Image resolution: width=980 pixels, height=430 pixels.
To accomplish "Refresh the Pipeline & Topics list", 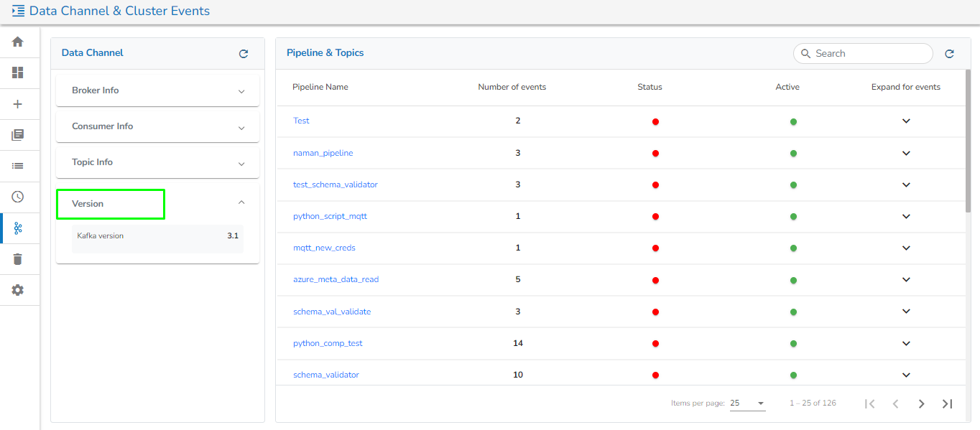I will tap(949, 54).
